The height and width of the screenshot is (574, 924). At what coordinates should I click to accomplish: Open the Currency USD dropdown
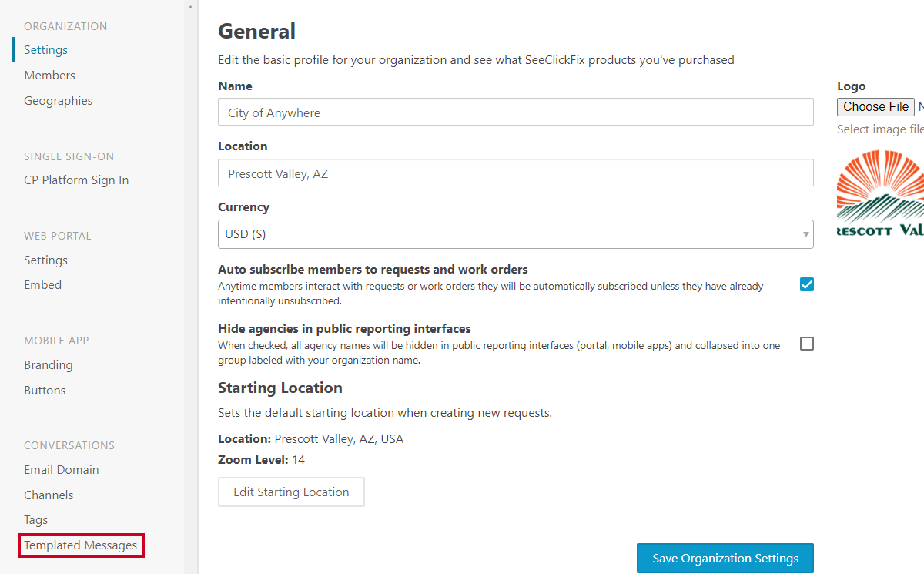(516, 234)
